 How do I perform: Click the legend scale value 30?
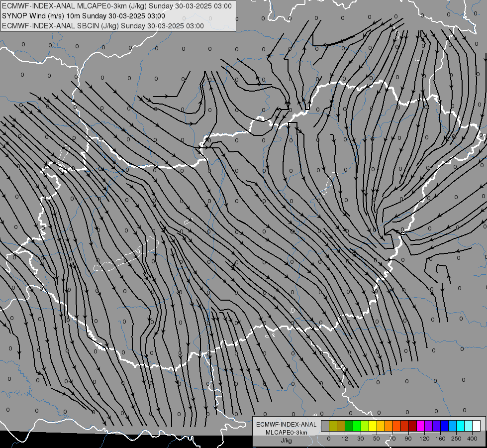click(361, 439)
